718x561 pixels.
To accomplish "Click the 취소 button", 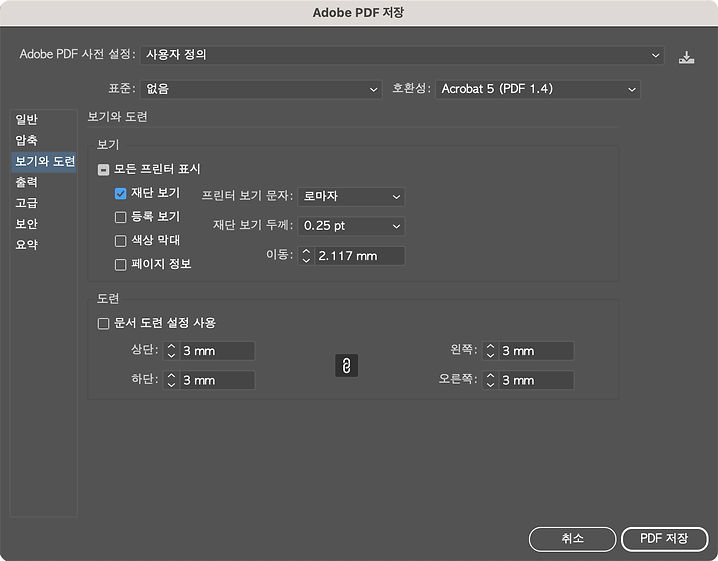I will point(572,539).
